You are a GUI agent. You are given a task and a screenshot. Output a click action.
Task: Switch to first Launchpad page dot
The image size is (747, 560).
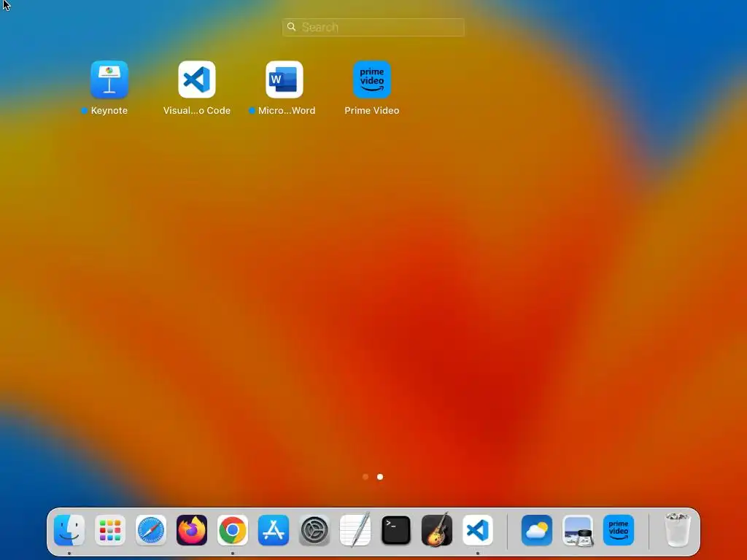coord(365,477)
